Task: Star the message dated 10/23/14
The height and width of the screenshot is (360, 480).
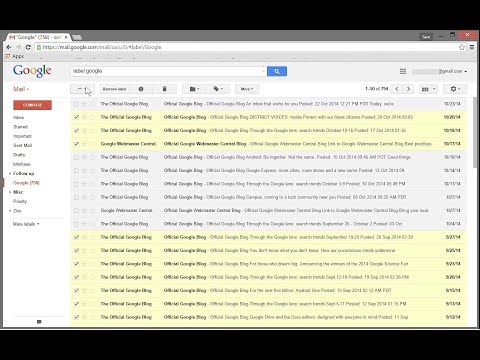Action: pyautogui.click(x=84, y=104)
